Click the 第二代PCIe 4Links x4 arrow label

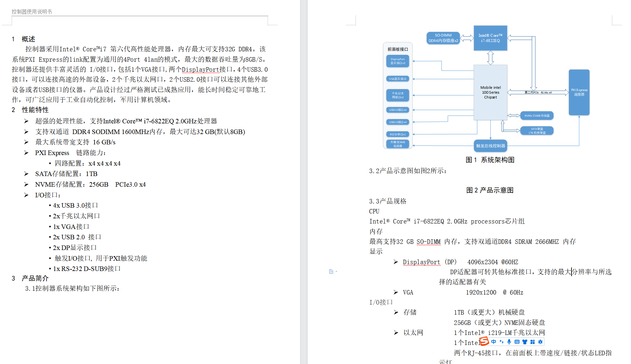(x=538, y=92)
